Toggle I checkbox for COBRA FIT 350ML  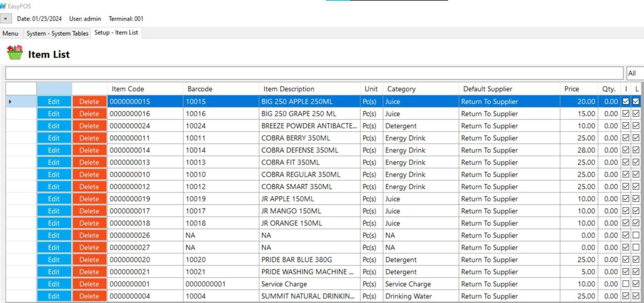pos(626,162)
